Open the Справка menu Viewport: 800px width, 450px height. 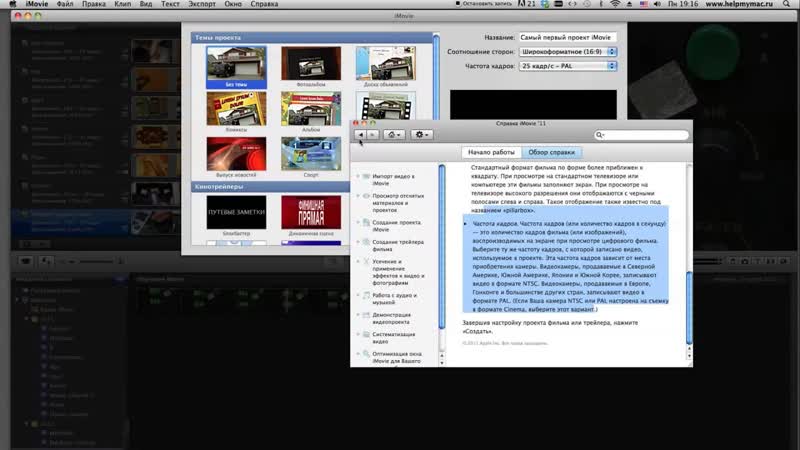coord(264,4)
